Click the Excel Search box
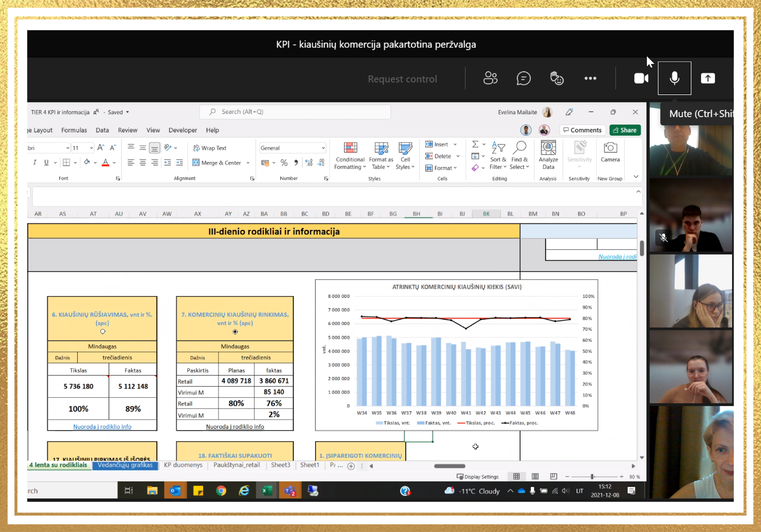The width and height of the screenshot is (761, 532). (295, 112)
